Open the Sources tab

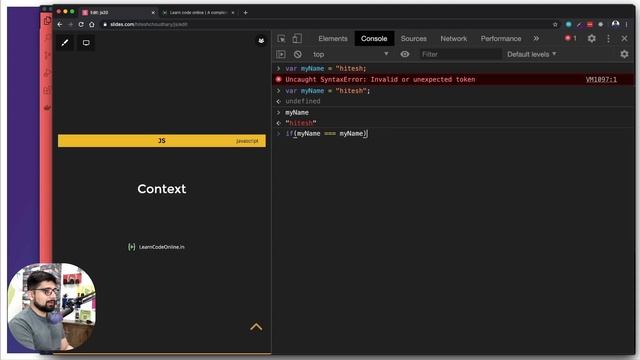point(413,38)
